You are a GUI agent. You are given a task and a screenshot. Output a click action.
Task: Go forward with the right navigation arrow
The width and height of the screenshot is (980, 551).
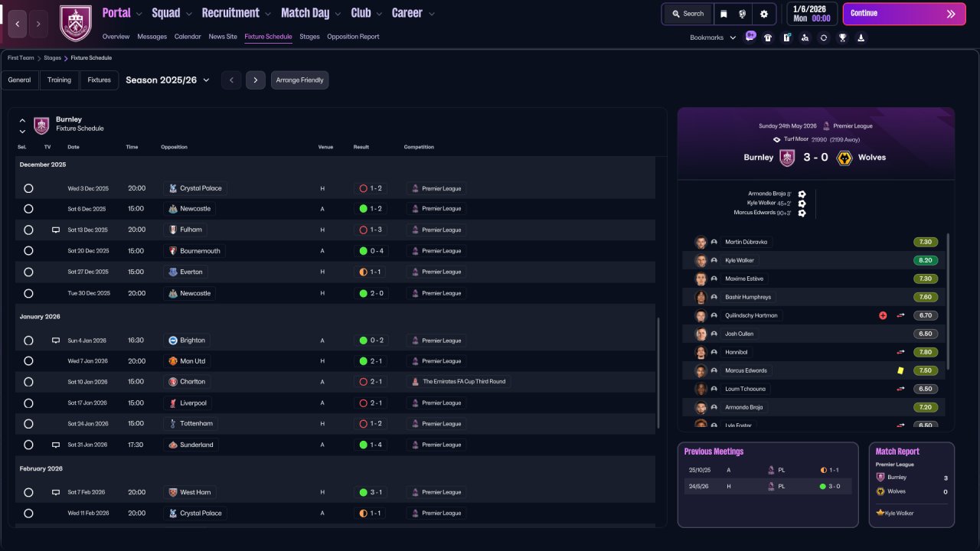pos(38,24)
